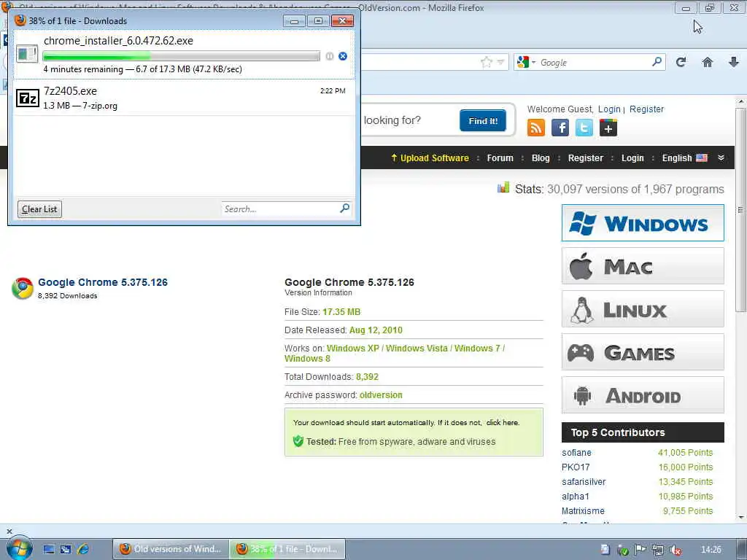Click the Login link beside Welcome Guest
Image resolution: width=747 pixels, height=560 pixels.
pos(609,109)
